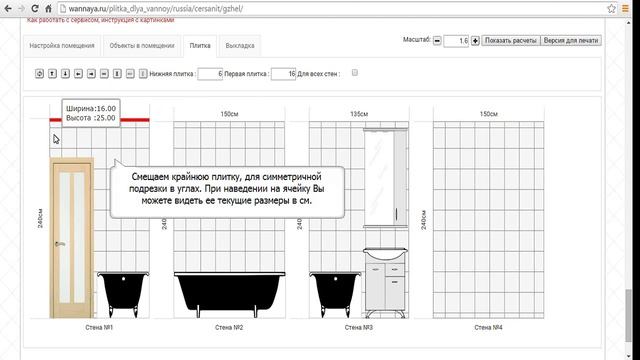640x360 pixels.
Task: Click the Стена №3 label
Action: tap(359, 327)
